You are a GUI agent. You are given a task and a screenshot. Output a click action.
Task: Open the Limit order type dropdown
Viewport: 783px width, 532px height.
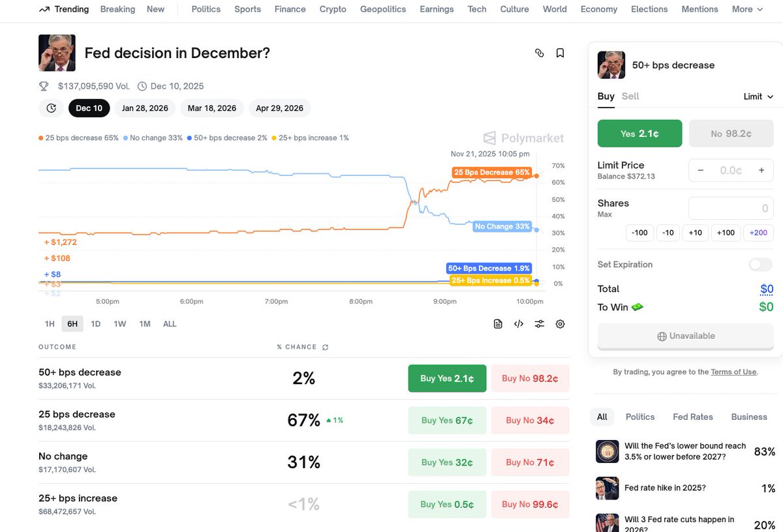[758, 96]
